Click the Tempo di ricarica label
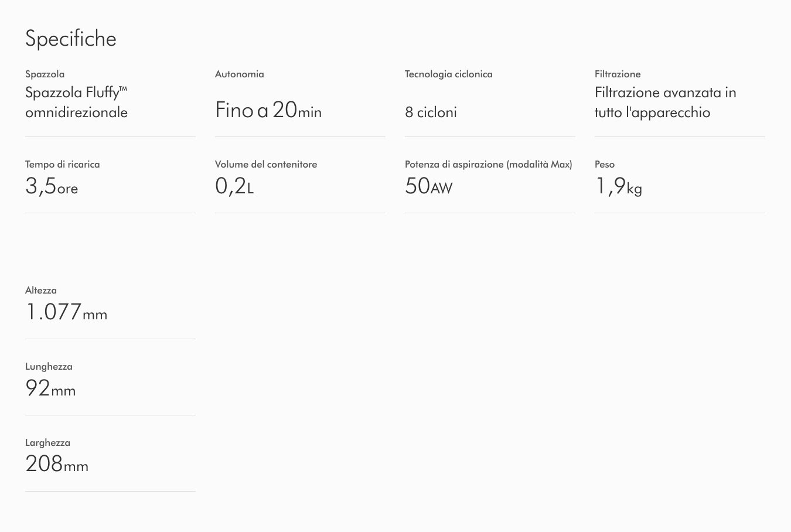This screenshot has height=532, width=791. point(62,165)
